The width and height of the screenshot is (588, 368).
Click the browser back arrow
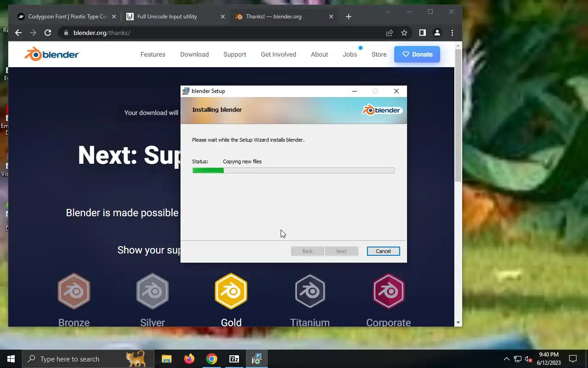[x=18, y=33]
